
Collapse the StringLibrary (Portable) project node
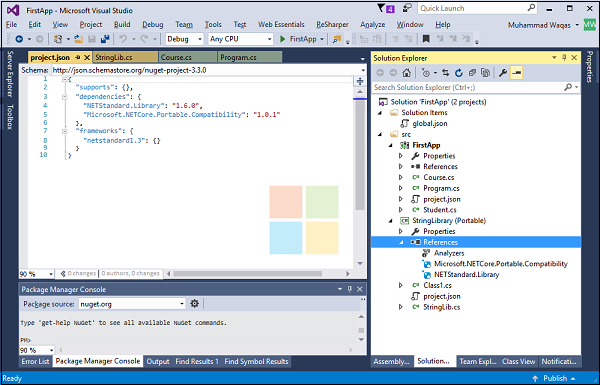tap(391, 221)
